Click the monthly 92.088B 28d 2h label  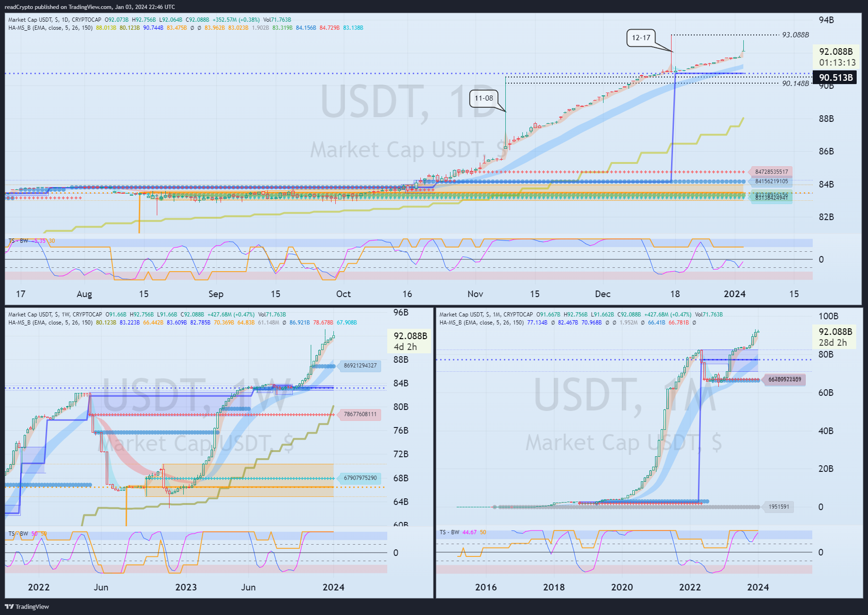point(835,337)
